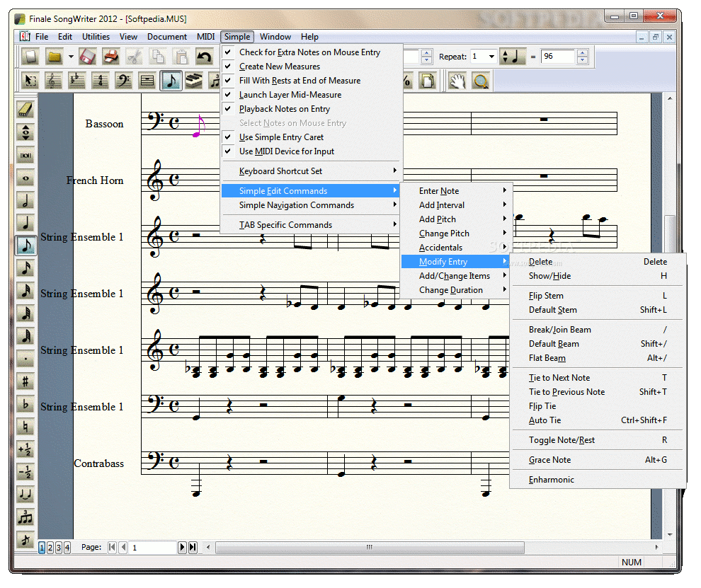Select the augmentation dot tool
701x588 pixels.
pos(25,358)
